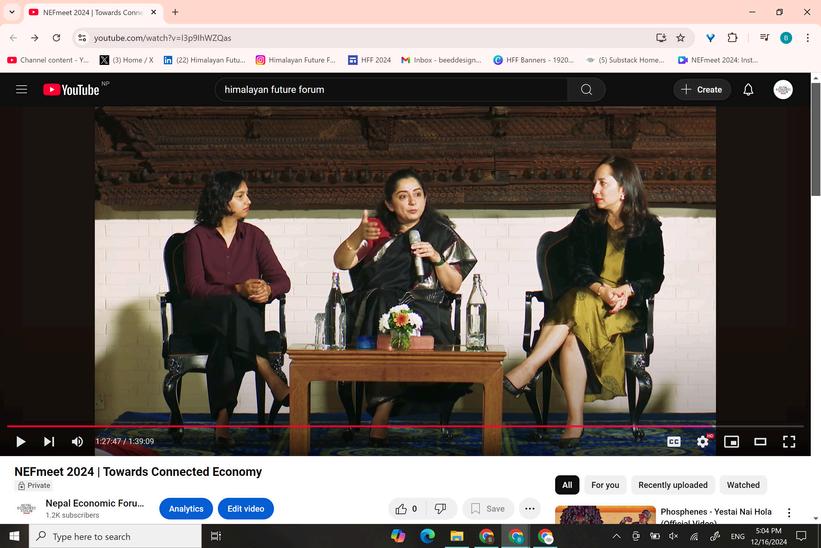This screenshot has width=821, height=548.
Task: Click the install/cast icon in address bar
Action: (x=661, y=38)
